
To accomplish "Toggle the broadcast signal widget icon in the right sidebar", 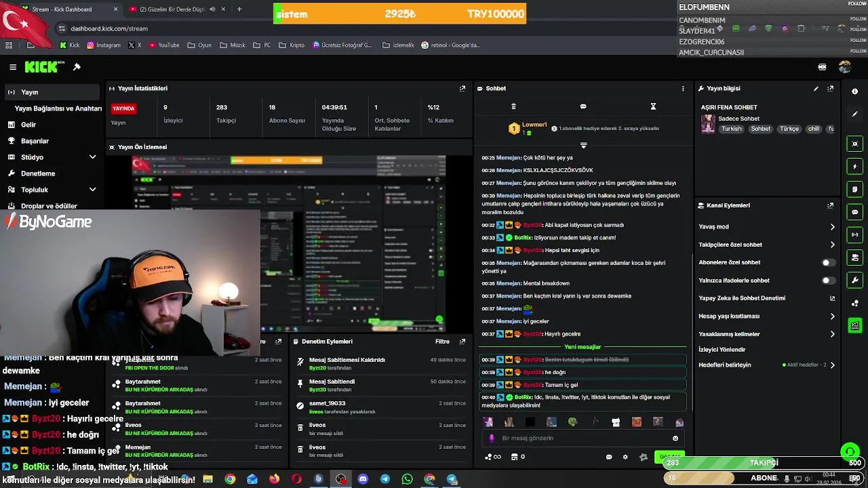I will 854,235.
